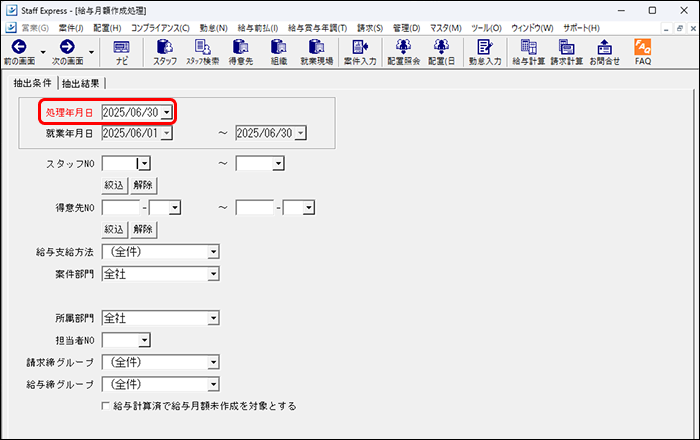This screenshot has height=440, width=700.
Task: Expand the dropdown arrow beside 次の画面
Action: pos(91,52)
